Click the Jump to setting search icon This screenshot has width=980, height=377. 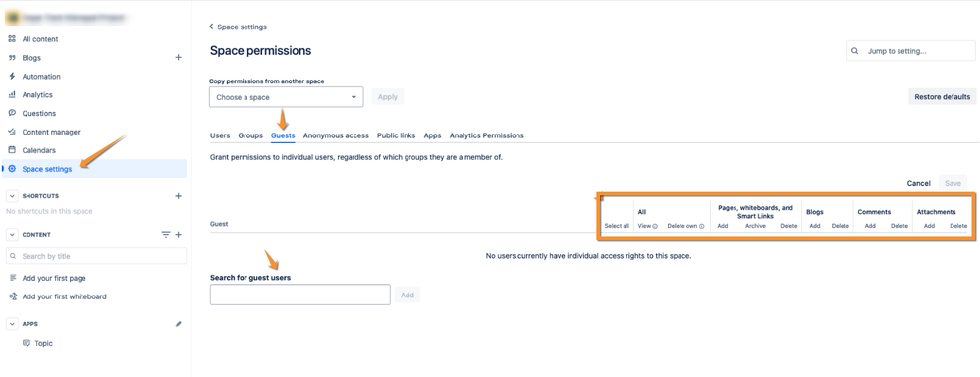pyautogui.click(x=855, y=51)
